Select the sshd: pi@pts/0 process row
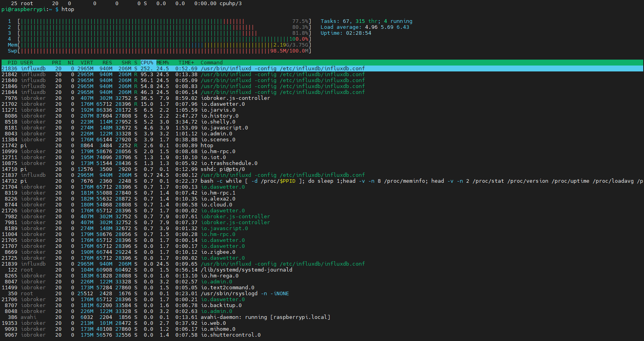This screenshot has width=644, height=341. coord(222,169)
